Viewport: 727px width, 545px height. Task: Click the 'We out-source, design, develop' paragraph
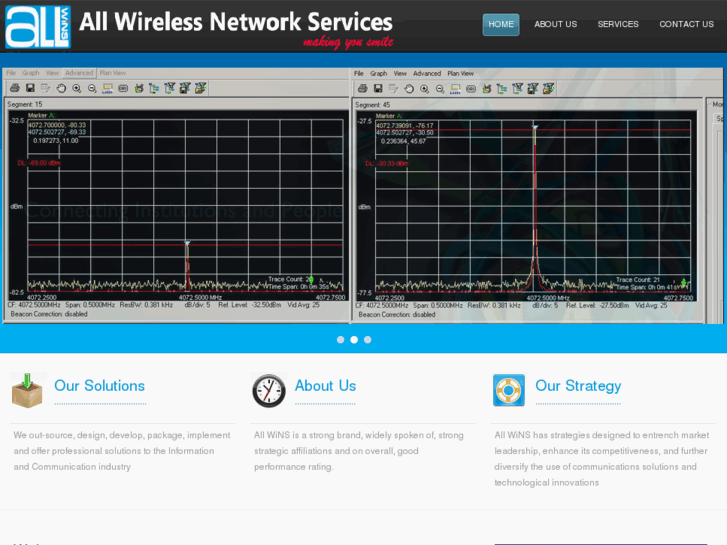point(122,451)
